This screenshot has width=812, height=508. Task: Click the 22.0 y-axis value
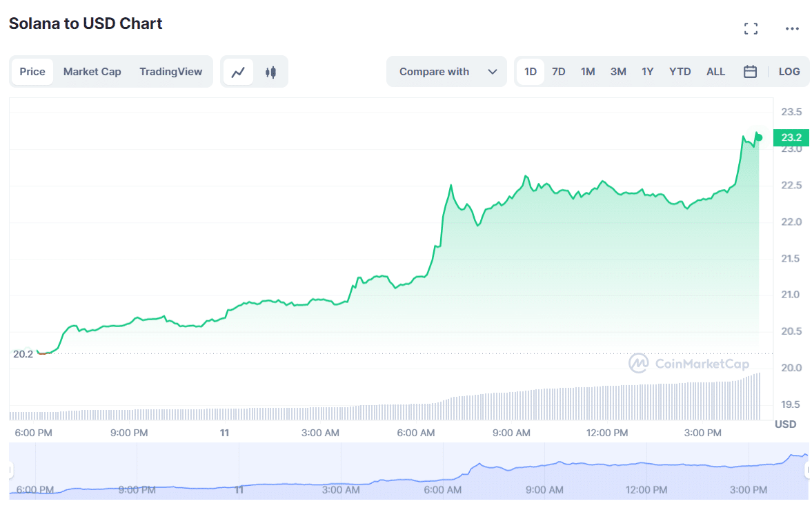(791, 222)
